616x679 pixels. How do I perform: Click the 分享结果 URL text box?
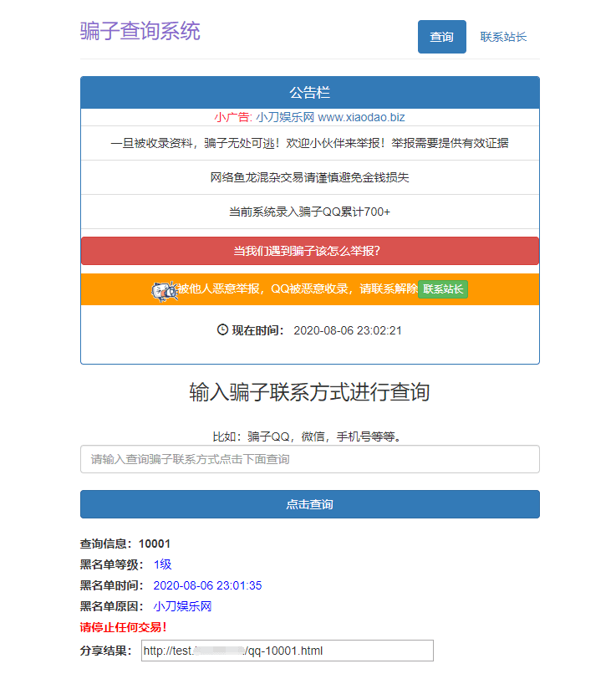click(x=286, y=651)
